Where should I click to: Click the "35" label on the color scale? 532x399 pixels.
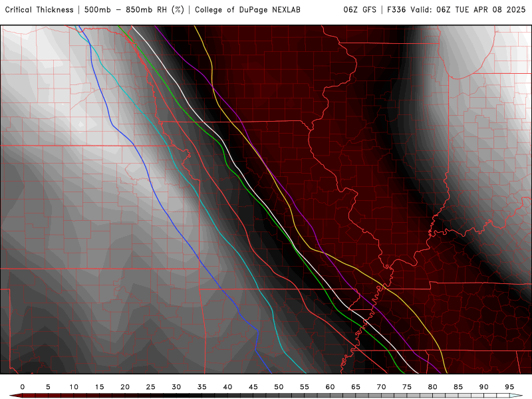pyautogui.click(x=202, y=387)
